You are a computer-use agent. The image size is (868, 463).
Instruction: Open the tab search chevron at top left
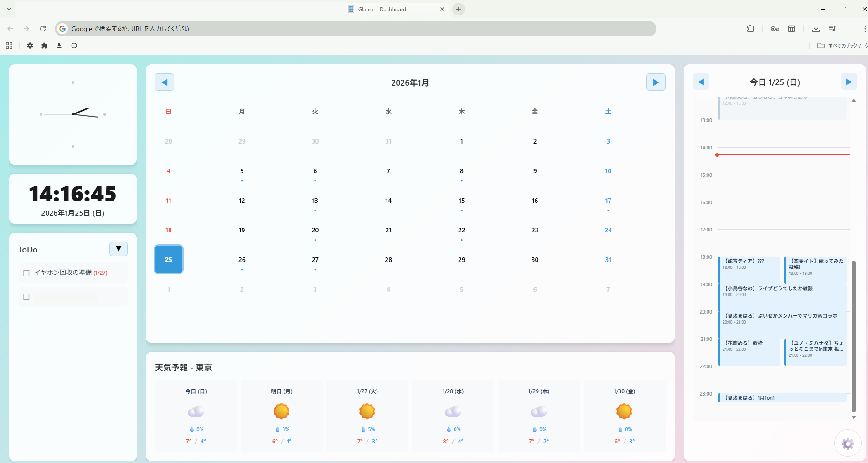tap(9, 9)
